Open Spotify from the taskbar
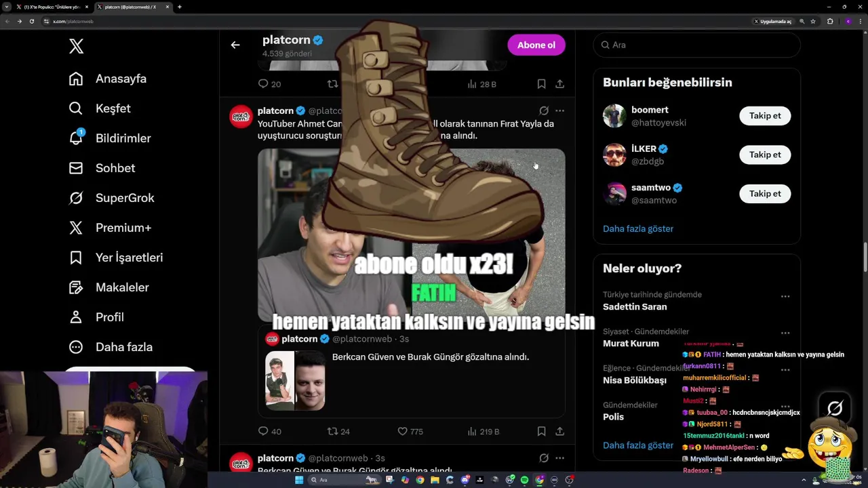This screenshot has height=488, width=868. click(x=525, y=480)
